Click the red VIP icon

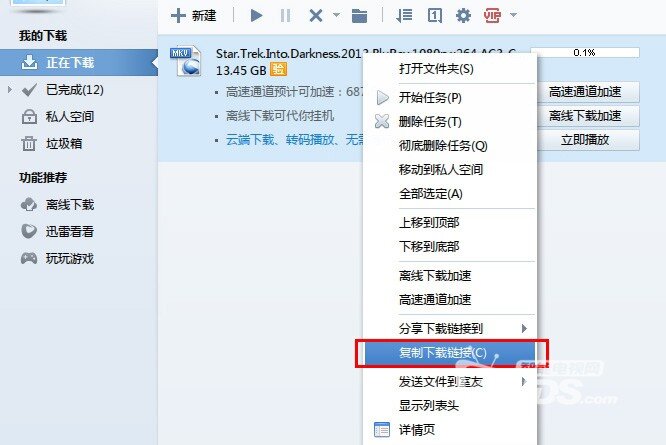(492, 15)
